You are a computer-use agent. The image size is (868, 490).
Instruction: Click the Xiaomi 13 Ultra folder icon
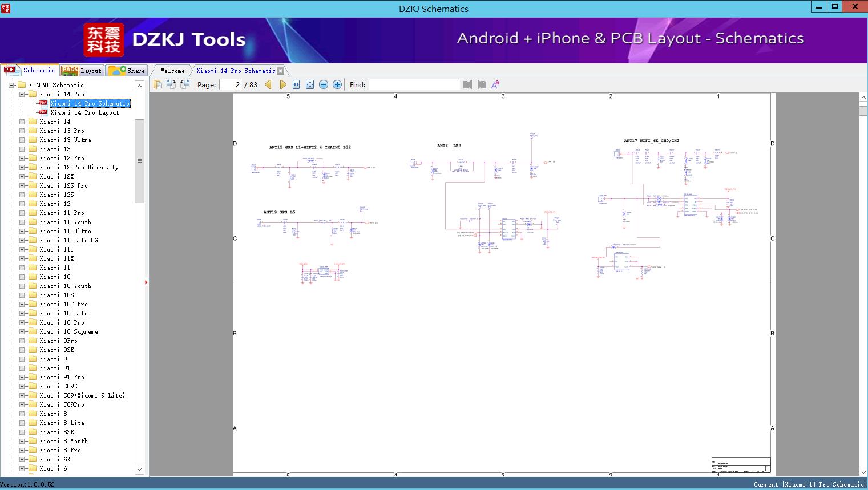tap(33, 140)
